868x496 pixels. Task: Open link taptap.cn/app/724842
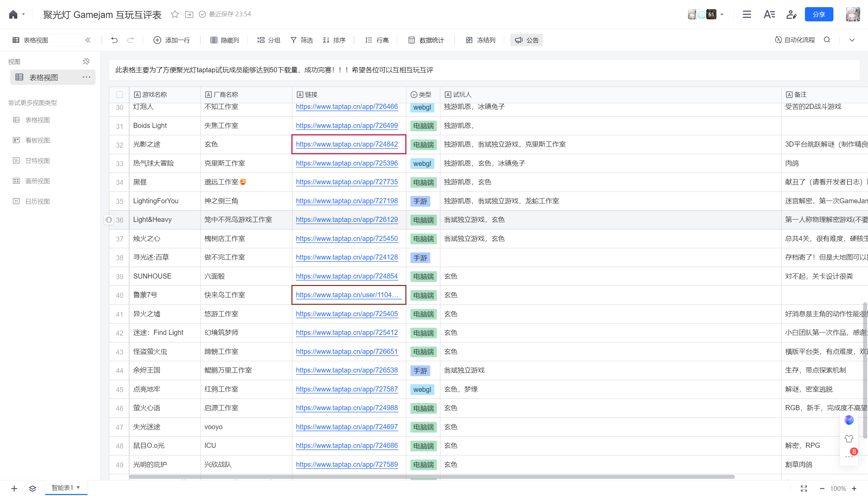click(x=347, y=144)
